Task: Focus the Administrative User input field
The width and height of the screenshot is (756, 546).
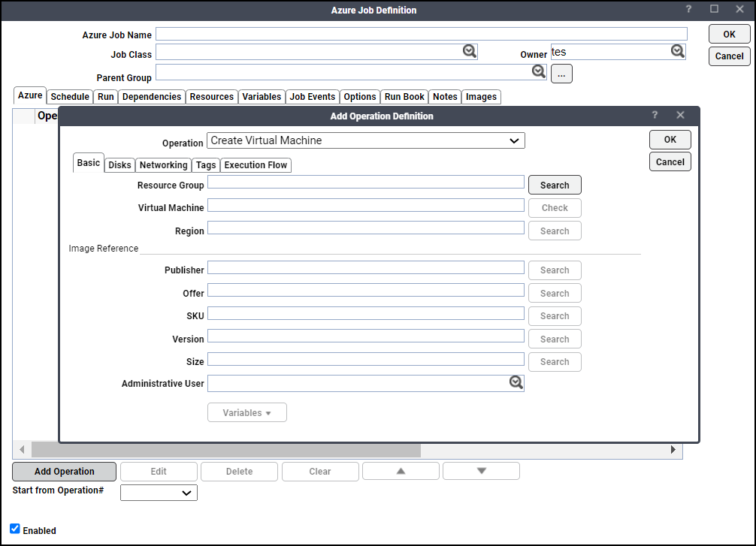Action: point(366,384)
